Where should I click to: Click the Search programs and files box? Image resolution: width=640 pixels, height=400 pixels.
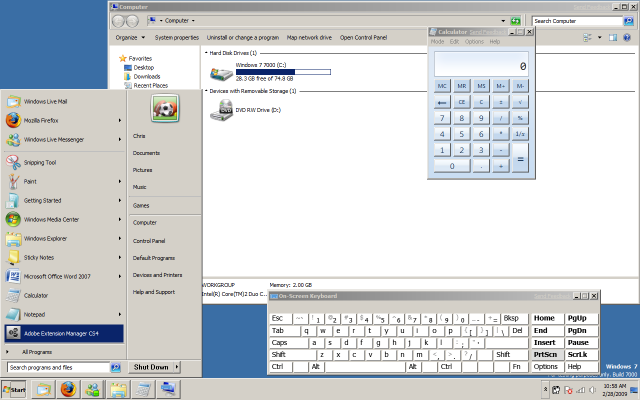coord(58,368)
